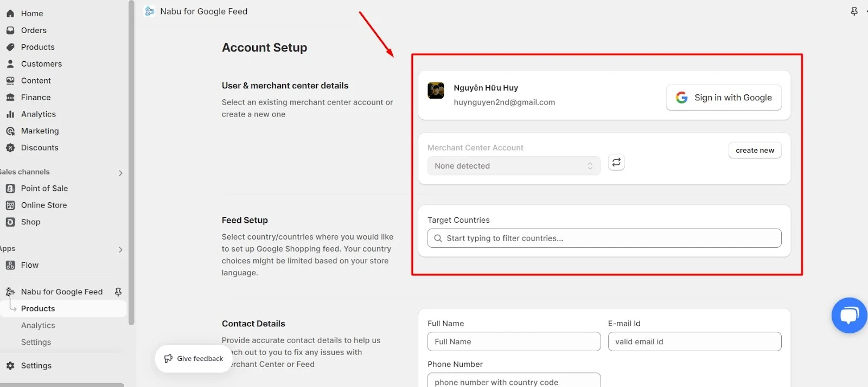868x387 pixels.
Task: Click Sign in with Google button
Action: pos(724,98)
